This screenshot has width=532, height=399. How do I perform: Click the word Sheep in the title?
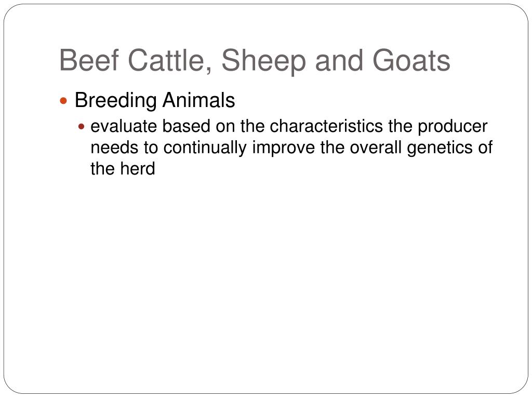point(264,61)
